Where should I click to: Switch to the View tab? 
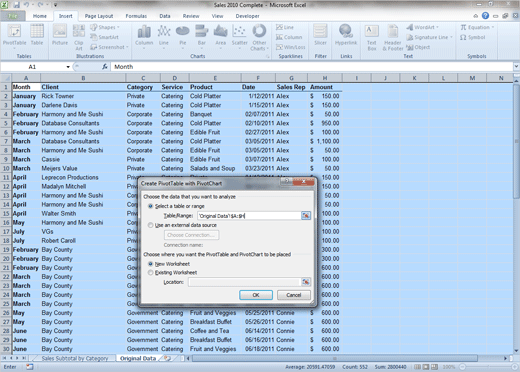217,16
